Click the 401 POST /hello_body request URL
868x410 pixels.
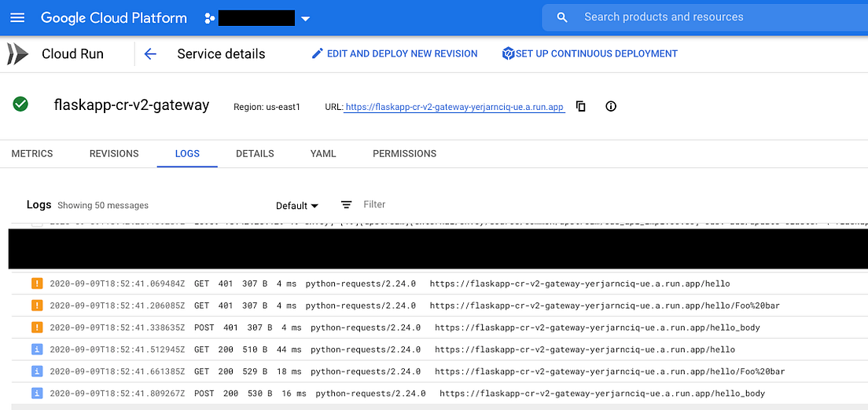(x=598, y=328)
